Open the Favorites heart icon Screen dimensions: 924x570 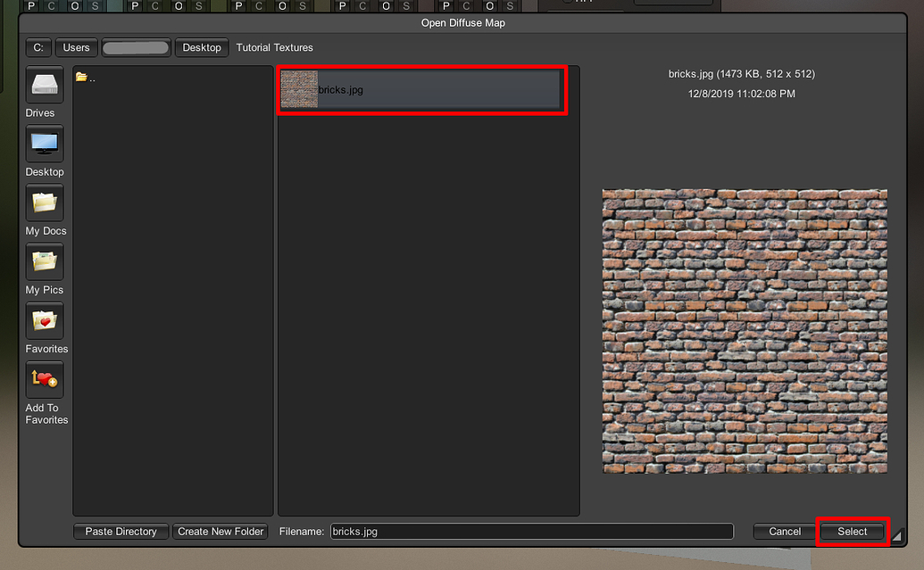(x=45, y=321)
